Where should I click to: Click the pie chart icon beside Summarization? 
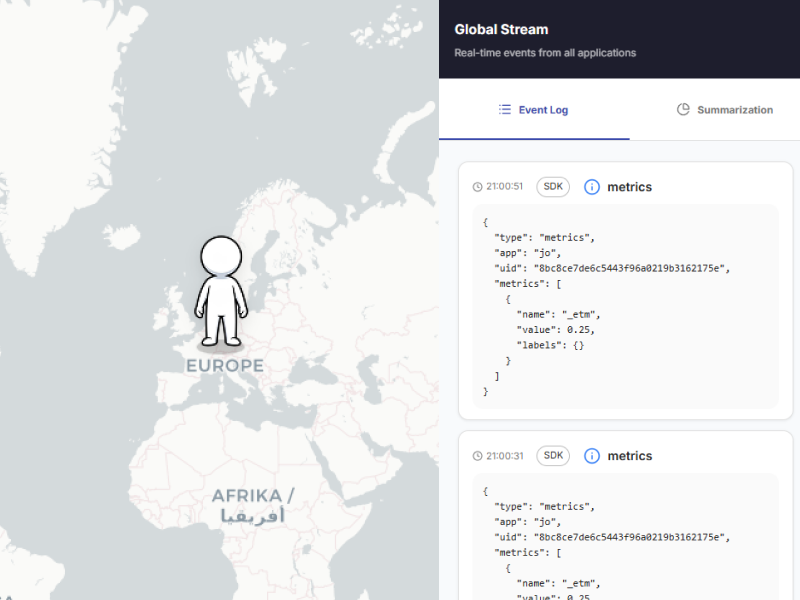coord(683,109)
